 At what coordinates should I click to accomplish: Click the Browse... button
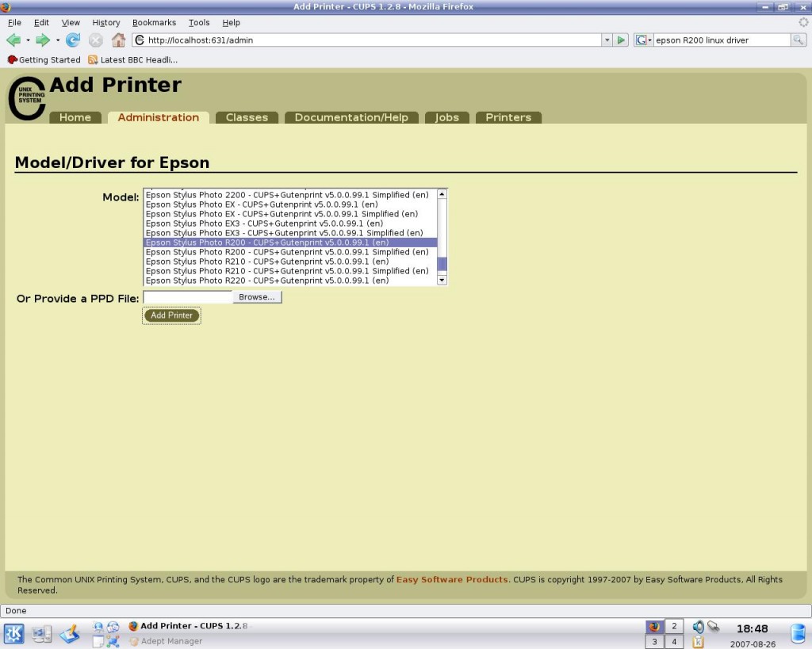(257, 297)
